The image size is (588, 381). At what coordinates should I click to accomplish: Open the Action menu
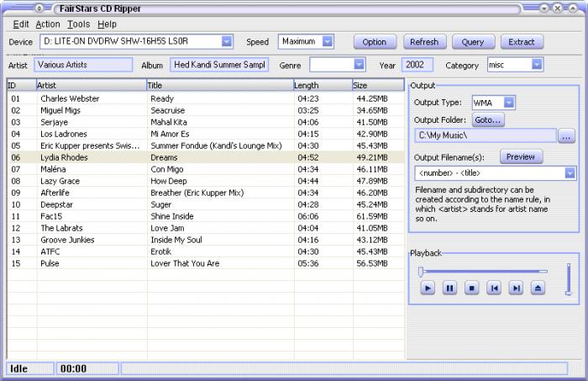[x=47, y=24]
